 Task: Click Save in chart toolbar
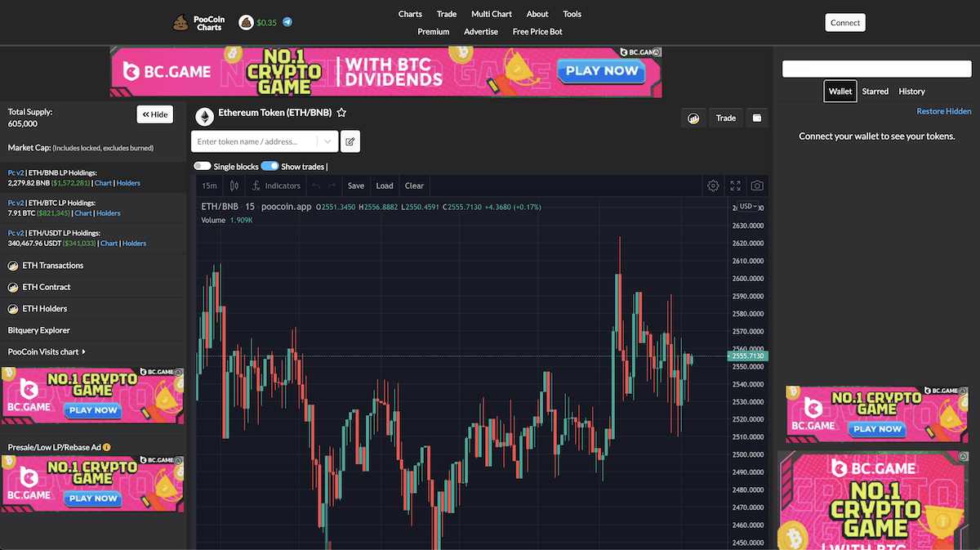356,186
